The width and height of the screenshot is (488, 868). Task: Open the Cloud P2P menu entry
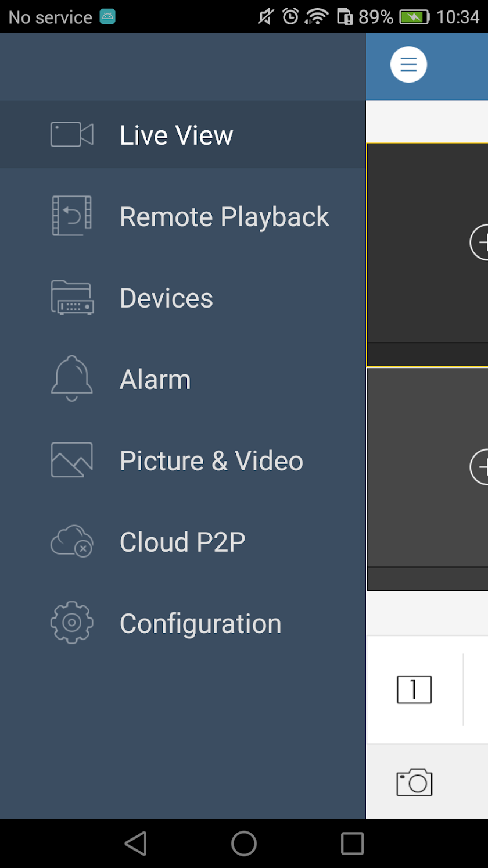(183, 541)
